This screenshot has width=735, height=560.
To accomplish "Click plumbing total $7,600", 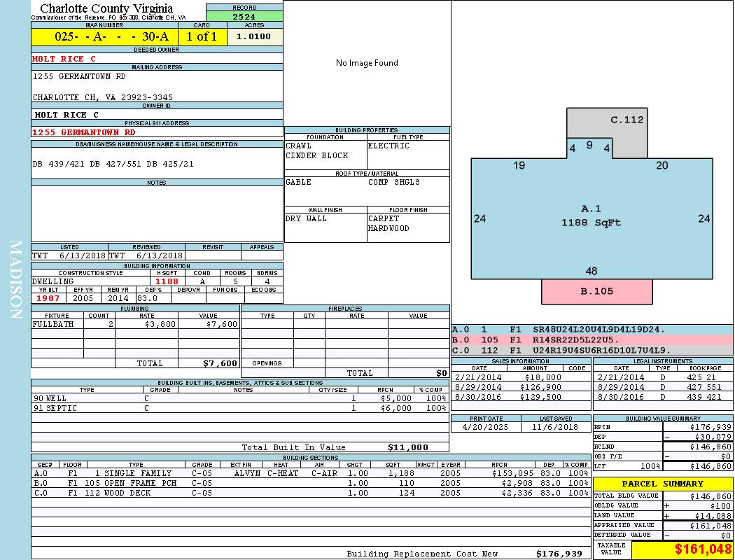I will point(220,363).
